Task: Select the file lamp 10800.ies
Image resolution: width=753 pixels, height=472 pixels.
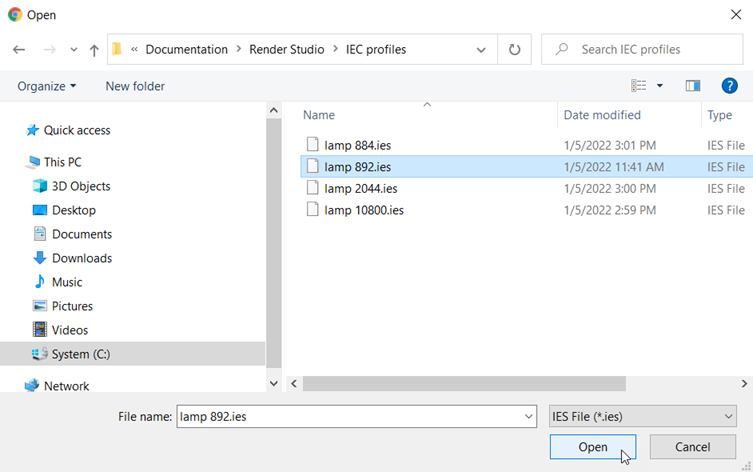Action: [364, 210]
